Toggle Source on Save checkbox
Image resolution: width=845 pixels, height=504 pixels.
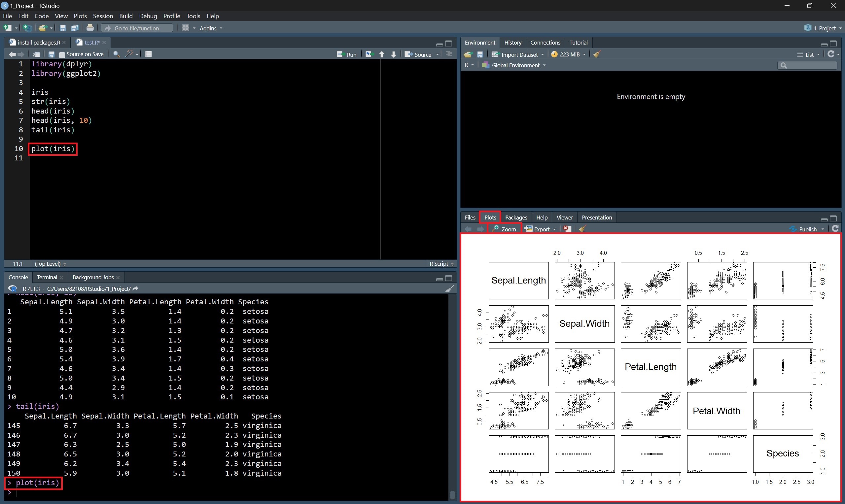point(62,55)
